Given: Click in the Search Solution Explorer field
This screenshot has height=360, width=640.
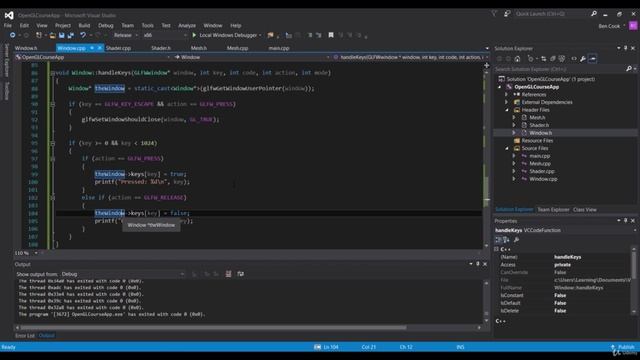Looking at the screenshot, I should pyautogui.click(x=559, y=69).
